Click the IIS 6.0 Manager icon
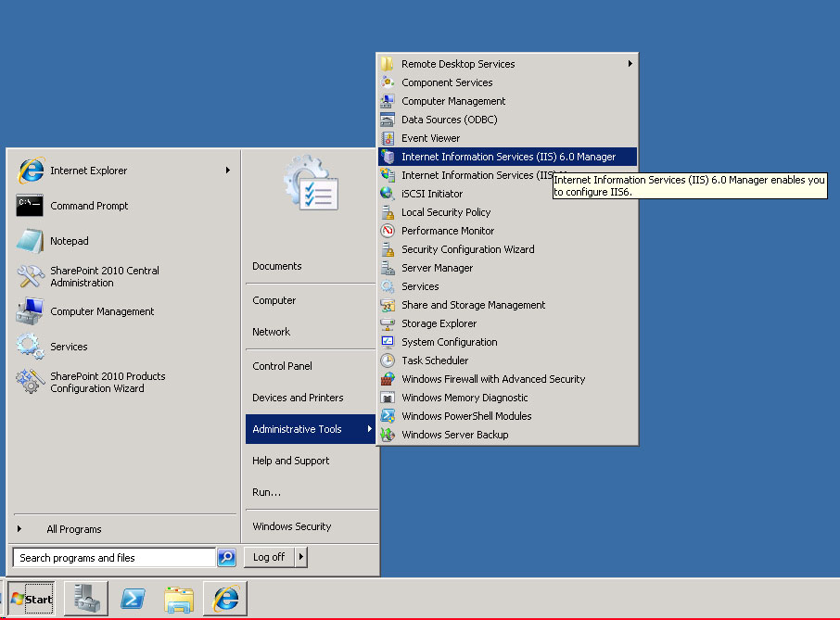Viewport: 840px width, 620px height. coord(388,157)
